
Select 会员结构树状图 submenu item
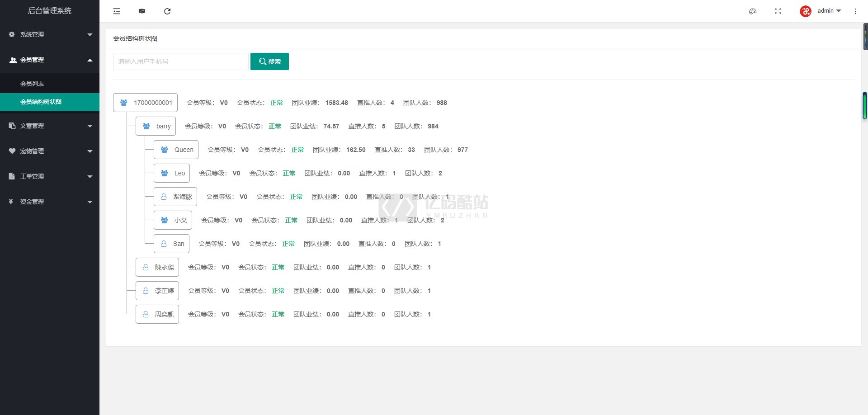point(50,102)
